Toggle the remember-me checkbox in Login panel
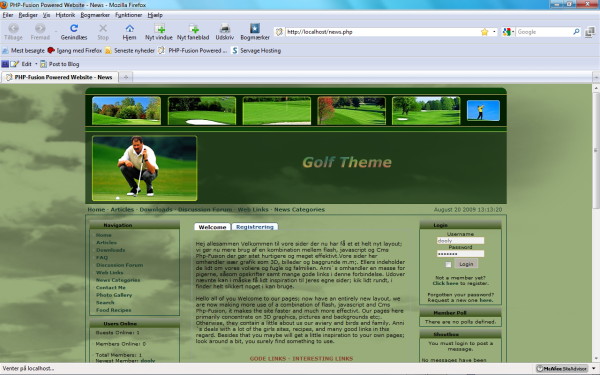This screenshot has height=375, width=600. pyautogui.click(x=448, y=264)
